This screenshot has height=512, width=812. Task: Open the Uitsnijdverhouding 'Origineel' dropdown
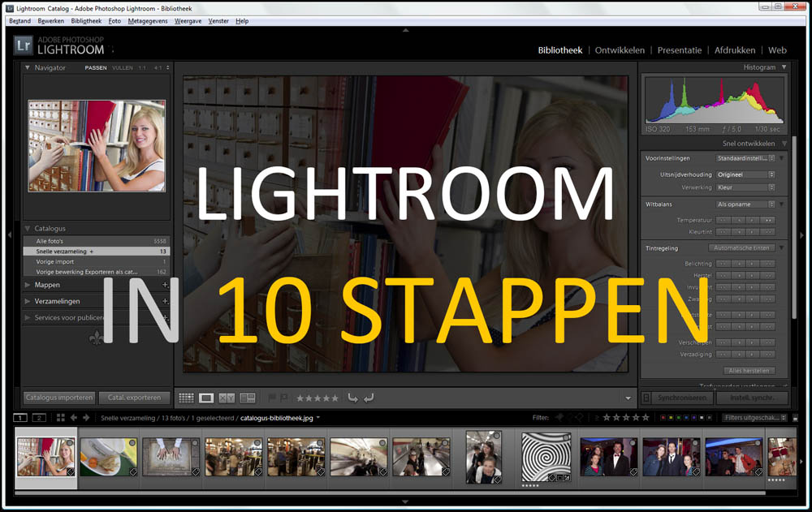[x=745, y=174]
